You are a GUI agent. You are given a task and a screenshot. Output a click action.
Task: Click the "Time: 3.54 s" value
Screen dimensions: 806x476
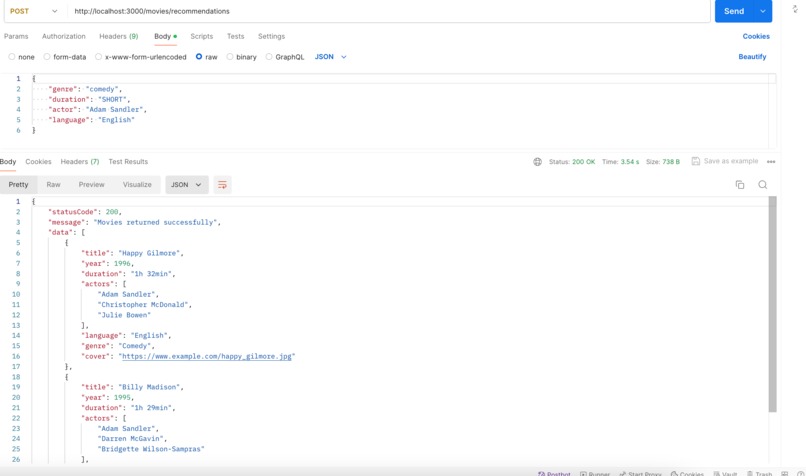click(x=620, y=162)
